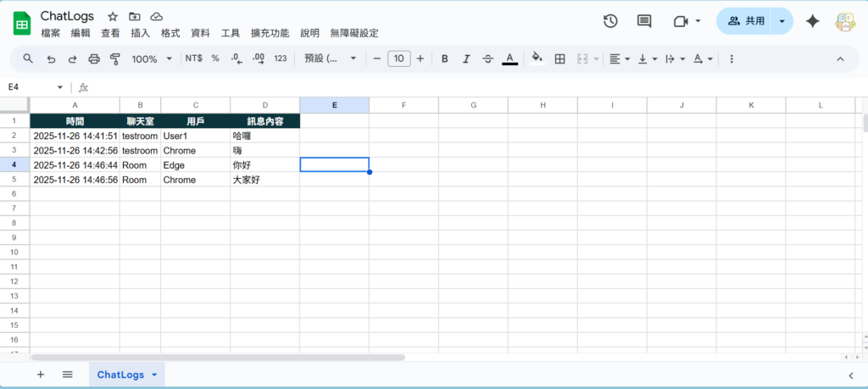Open the font family dropdown

click(x=331, y=58)
